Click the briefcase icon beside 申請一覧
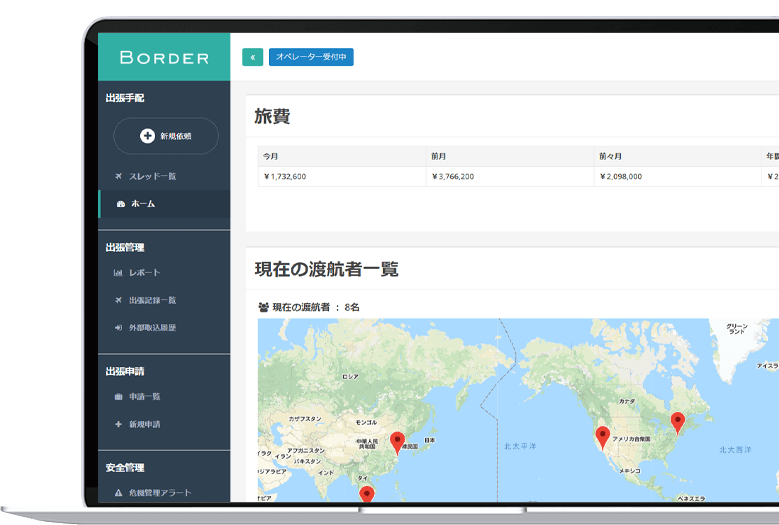The height and width of the screenshot is (525, 779). (x=118, y=397)
